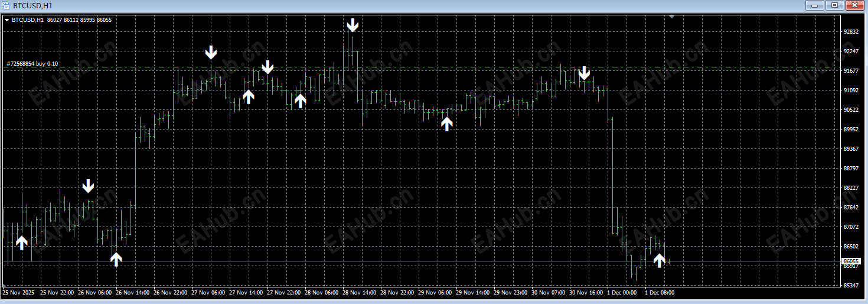Viewport: 868px width, 304px height.
Task: Click the gray chart shift triangle marker
Action: (x=672, y=17)
